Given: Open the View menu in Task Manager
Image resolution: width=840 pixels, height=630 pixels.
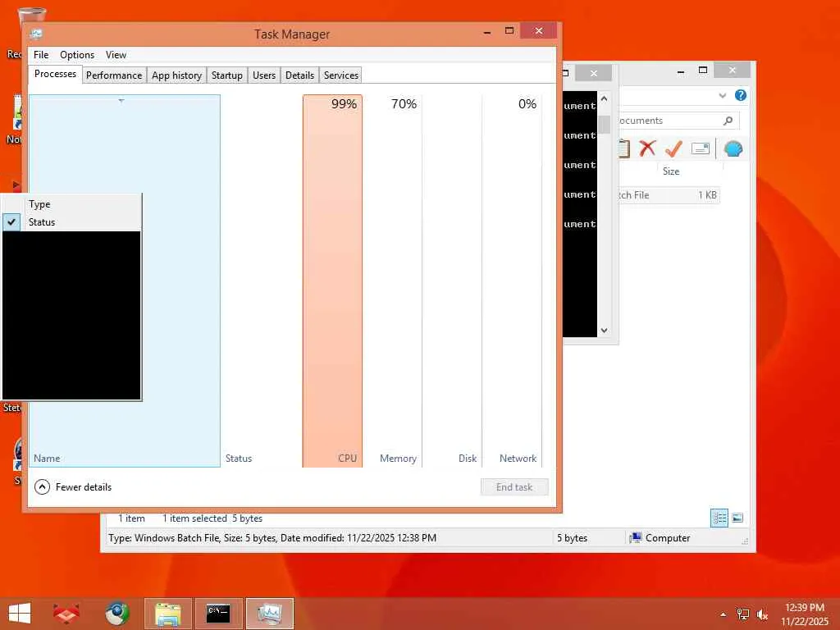Looking at the screenshot, I should point(116,55).
